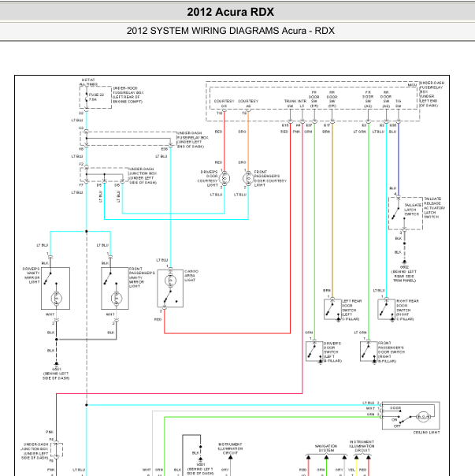Select the orange wire below pin T9
The height and width of the screenshot is (476, 475).
coord(248,141)
